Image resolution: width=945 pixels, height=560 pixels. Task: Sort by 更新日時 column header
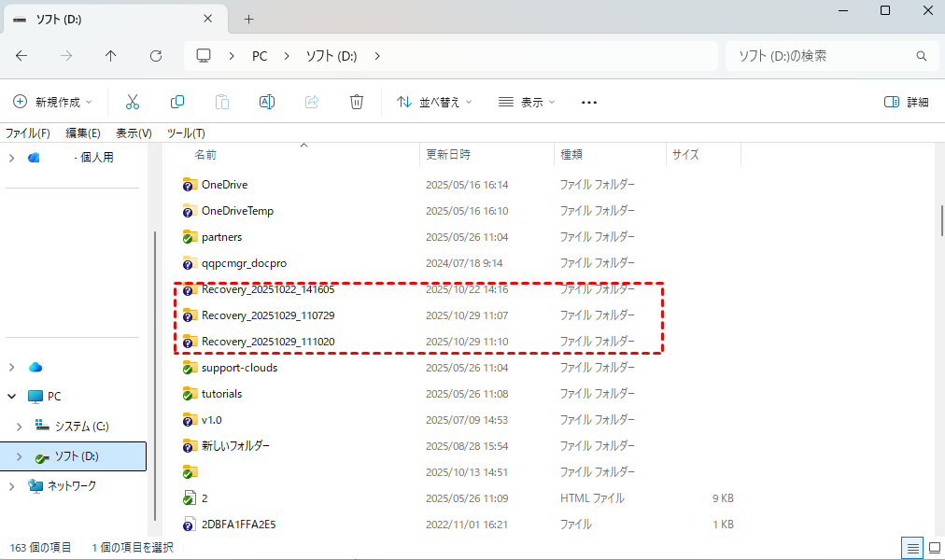tap(448, 155)
